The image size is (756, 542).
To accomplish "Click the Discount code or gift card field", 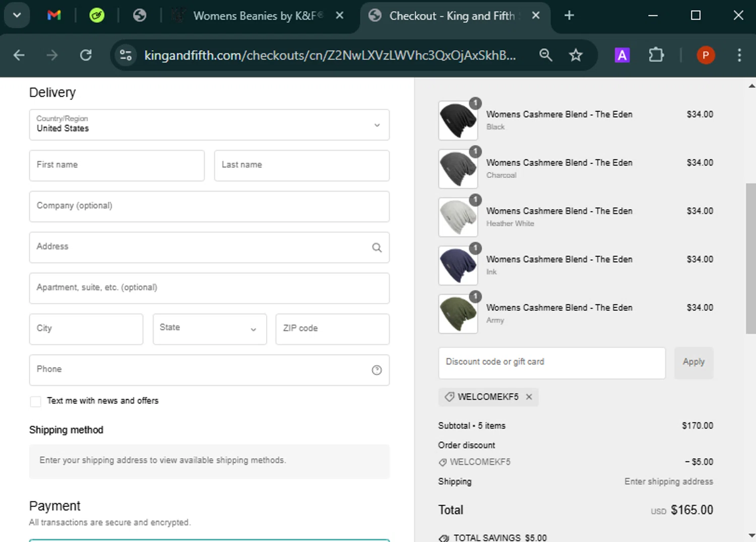I will [x=552, y=363].
